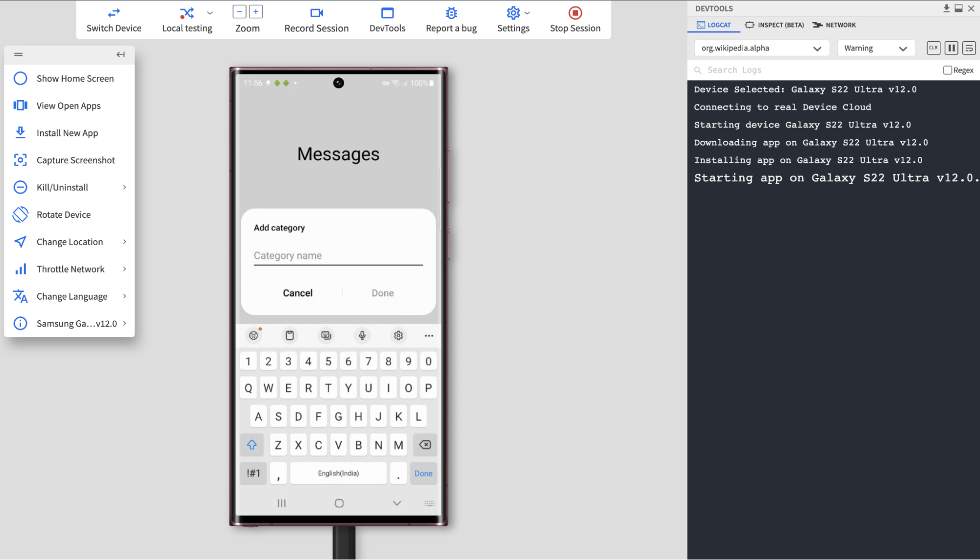The width and height of the screenshot is (980, 560).
Task: Open Local testing panel
Action: tap(187, 20)
